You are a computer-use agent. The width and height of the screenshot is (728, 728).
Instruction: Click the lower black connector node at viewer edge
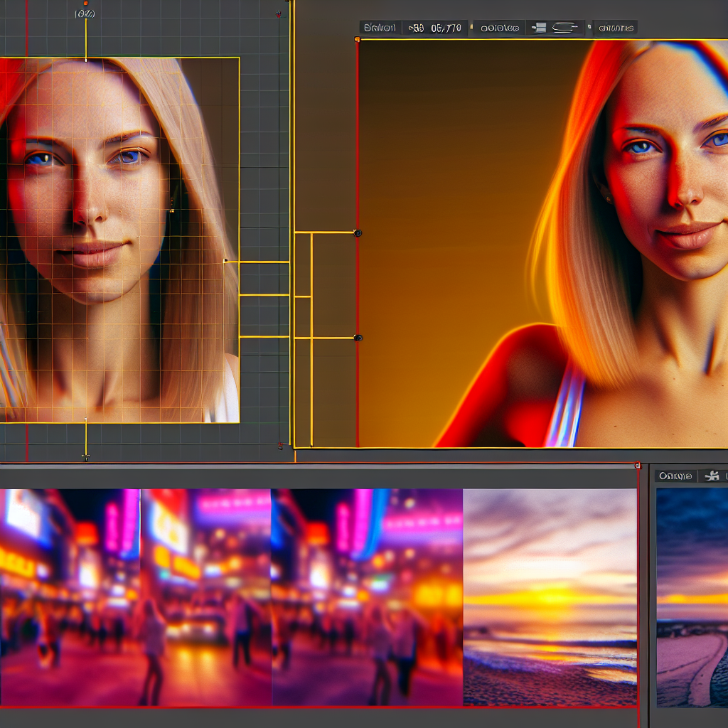pos(358,338)
